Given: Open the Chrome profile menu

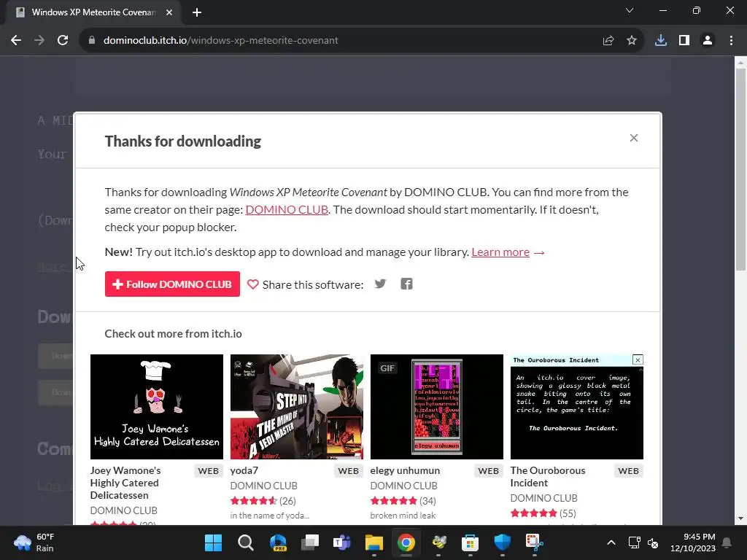Looking at the screenshot, I should pyautogui.click(x=708, y=41).
